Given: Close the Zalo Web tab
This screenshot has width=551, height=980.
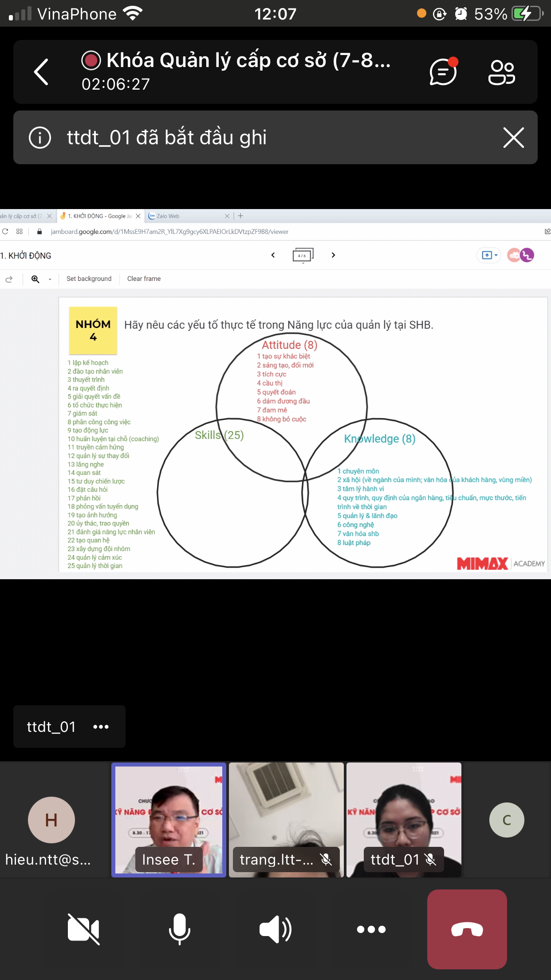Looking at the screenshot, I should pos(227,216).
